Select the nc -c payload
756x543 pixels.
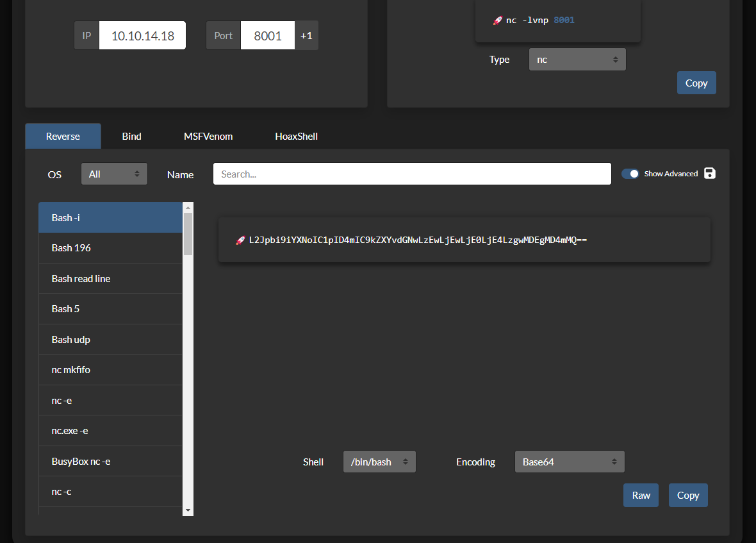pyautogui.click(x=110, y=492)
